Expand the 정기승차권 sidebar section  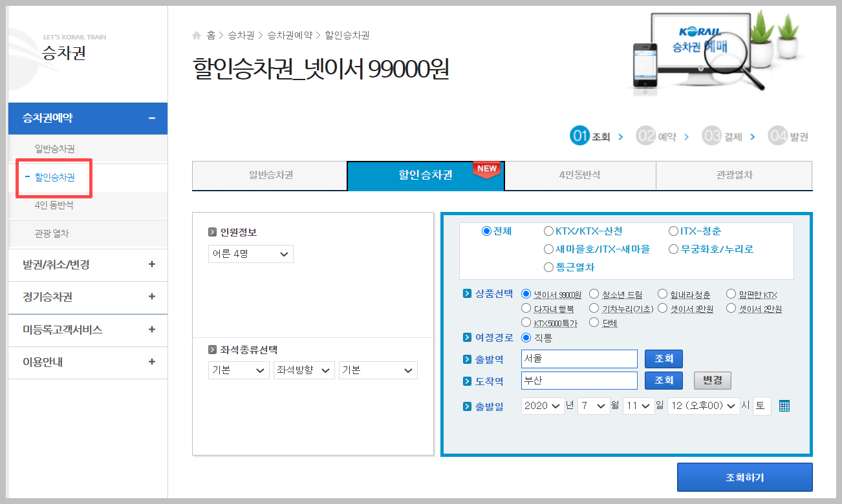[152, 297]
